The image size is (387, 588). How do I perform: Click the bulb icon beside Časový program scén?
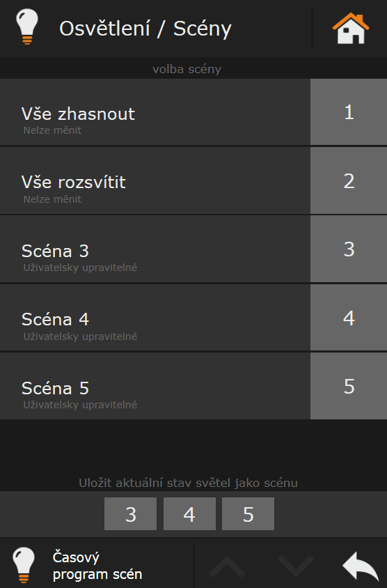click(x=24, y=565)
